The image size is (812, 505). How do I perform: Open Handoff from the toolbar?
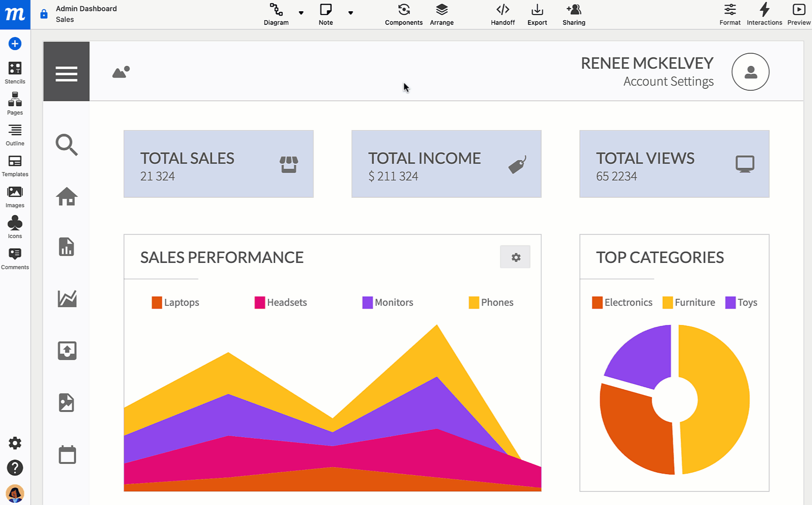[x=503, y=14]
